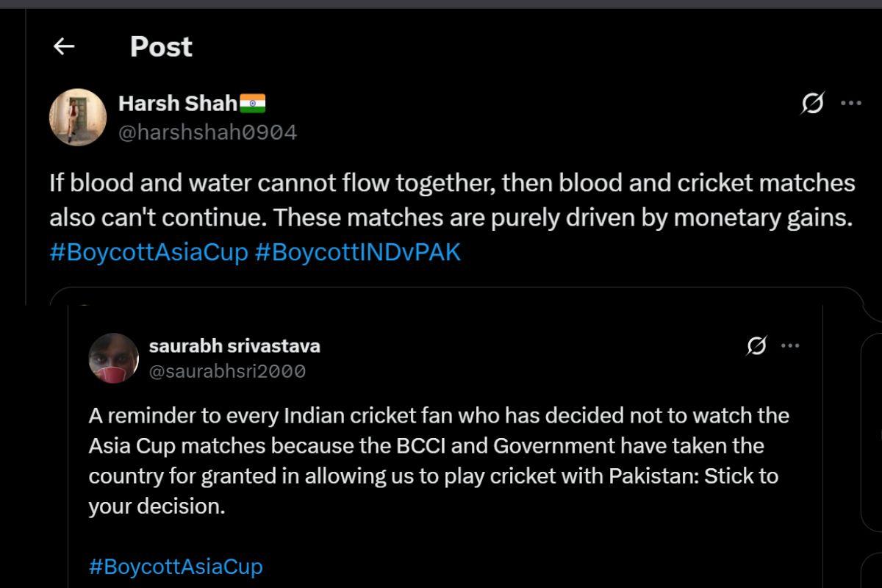Image resolution: width=882 pixels, height=588 pixels.
Task: Click the India flag emoji beside Harsh Shah
Action: (253, 103)
